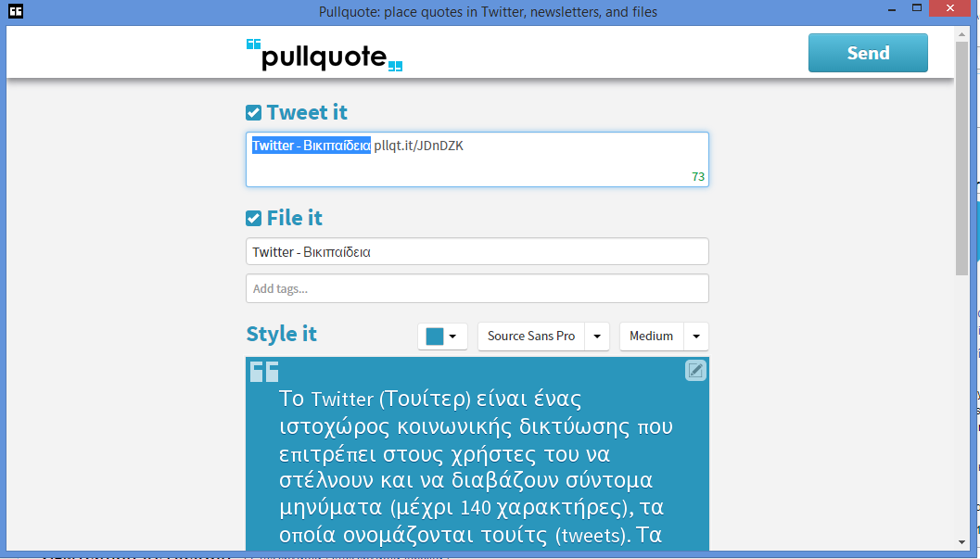The width and height of the screenshot is (980, 559).
Task: Choose the Source Sans Pro font button
Action: click(x=531, y=336)
